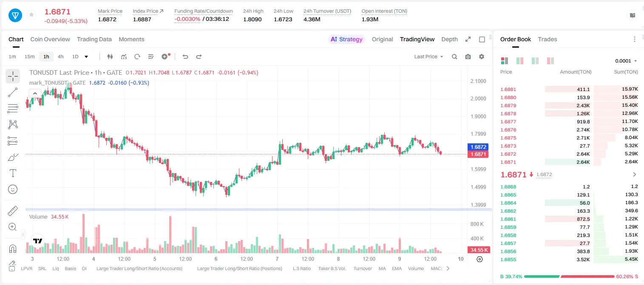Image resolution: width=644 pixels, height=285 pixels.
Task: Select the trend line drawing tool
Action: tap(13, 92)
